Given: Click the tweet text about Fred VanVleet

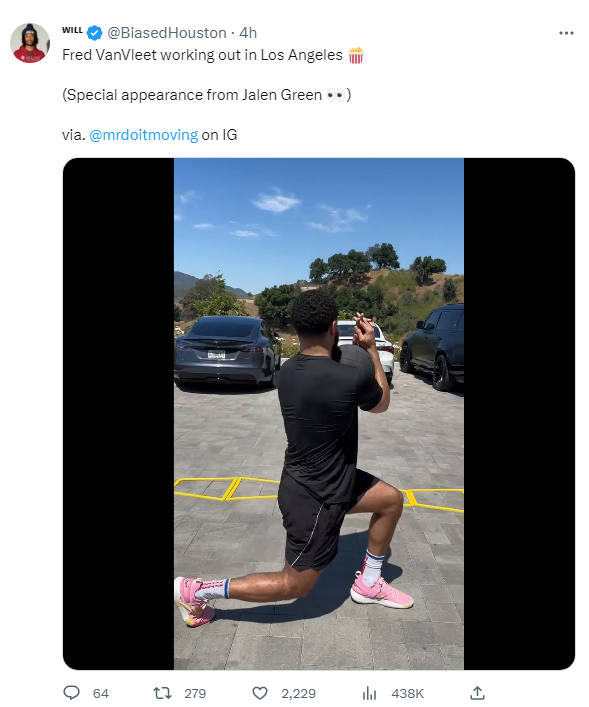Looking at the screenshot, I should coord(202,55).
